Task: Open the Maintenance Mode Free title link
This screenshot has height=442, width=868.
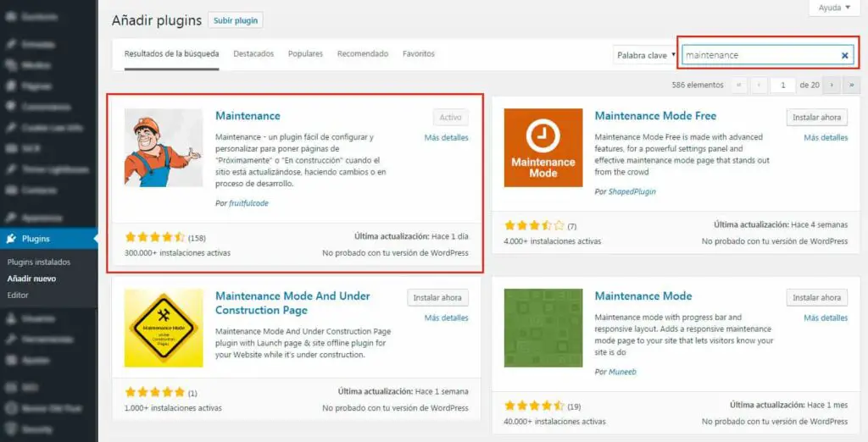Action: point(655,116)
